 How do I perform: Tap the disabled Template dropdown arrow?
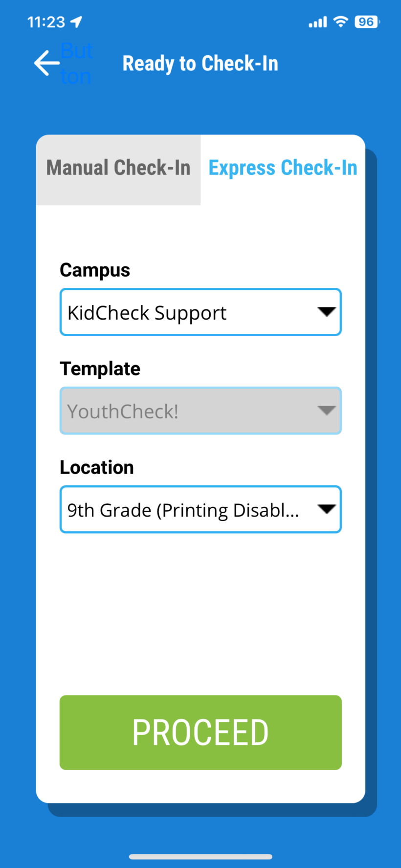(x=327, y=411)
